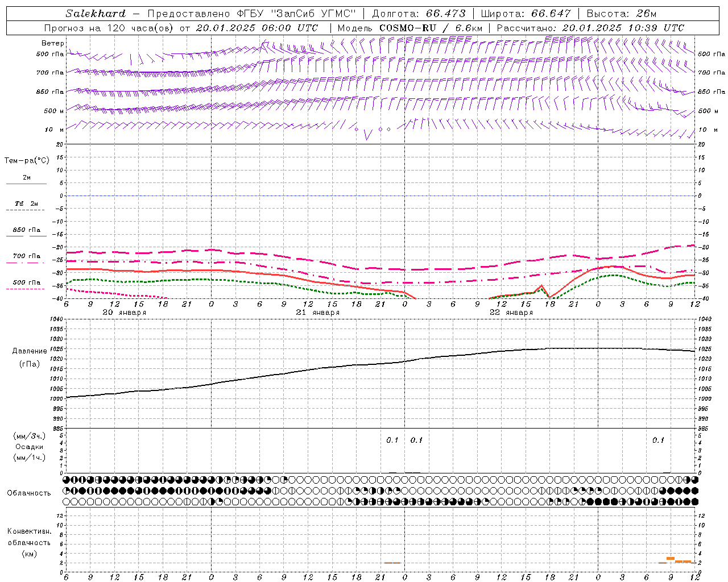This screenshot has height=582, width=728.
Task: Click the 20 января date label
Action: tap(124, 313)
